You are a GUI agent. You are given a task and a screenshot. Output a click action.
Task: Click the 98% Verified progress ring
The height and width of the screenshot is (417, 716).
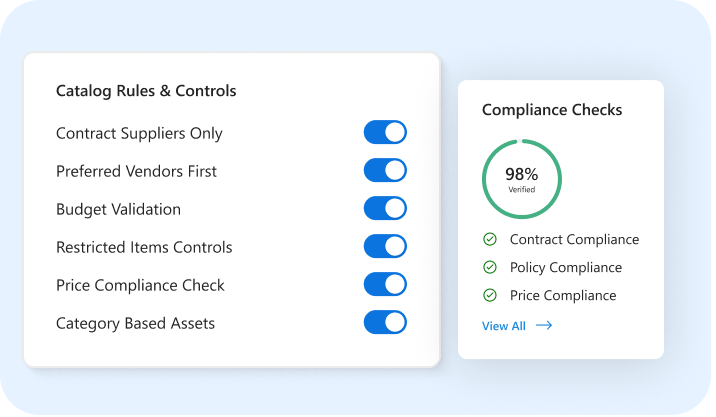pyautogui.click(x=522, y=179)
